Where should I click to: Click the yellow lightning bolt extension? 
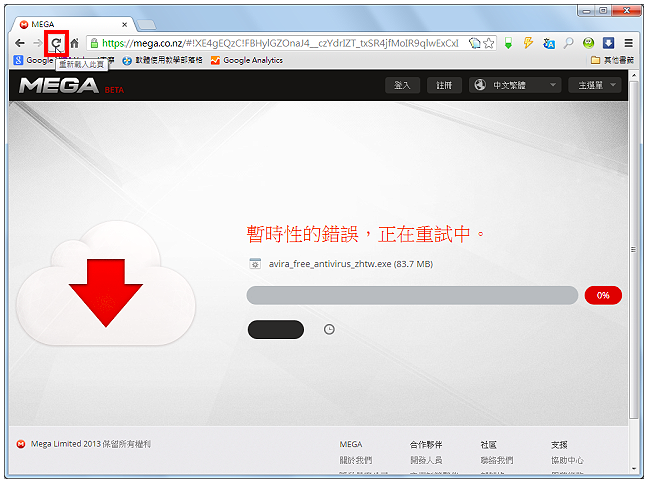528,43
